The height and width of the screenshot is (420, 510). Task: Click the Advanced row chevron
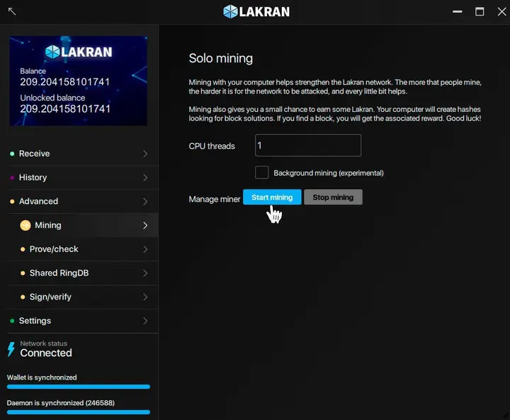click(x=145, y=201)
